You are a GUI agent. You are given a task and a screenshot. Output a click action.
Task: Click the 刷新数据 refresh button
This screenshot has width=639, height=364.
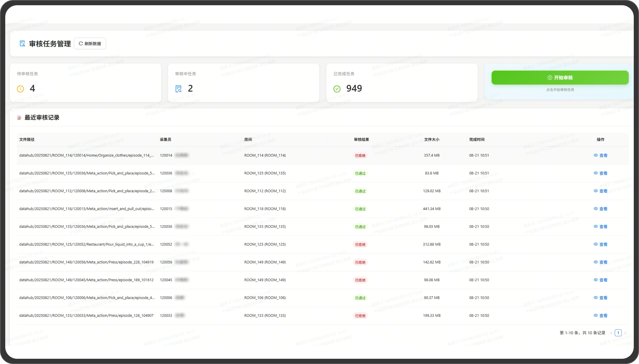click(x=90, y=44)
